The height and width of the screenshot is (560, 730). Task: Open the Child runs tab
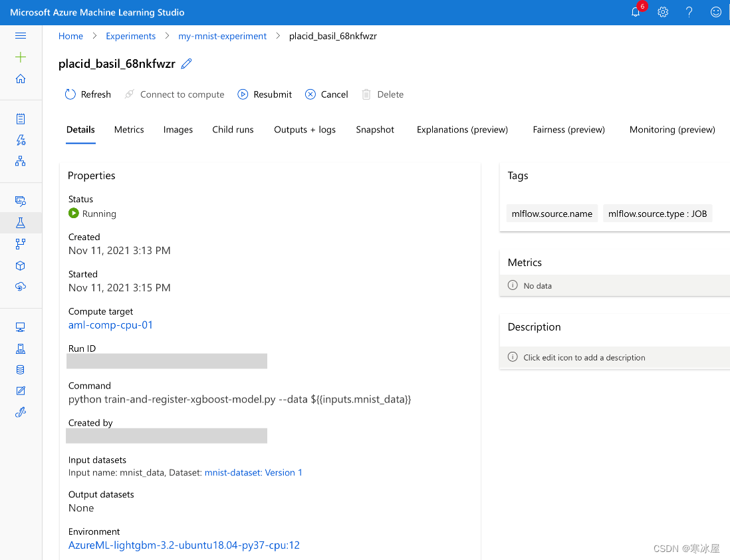point(233,130)
